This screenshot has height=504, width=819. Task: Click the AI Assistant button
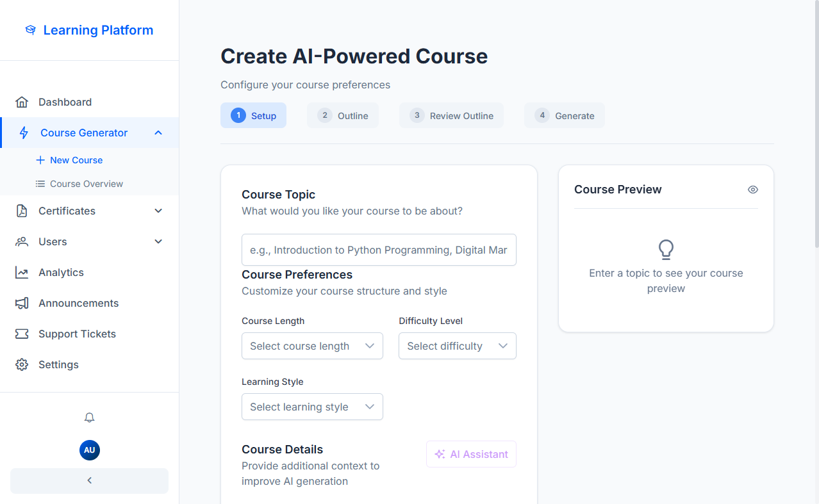(x=471, y=454)
